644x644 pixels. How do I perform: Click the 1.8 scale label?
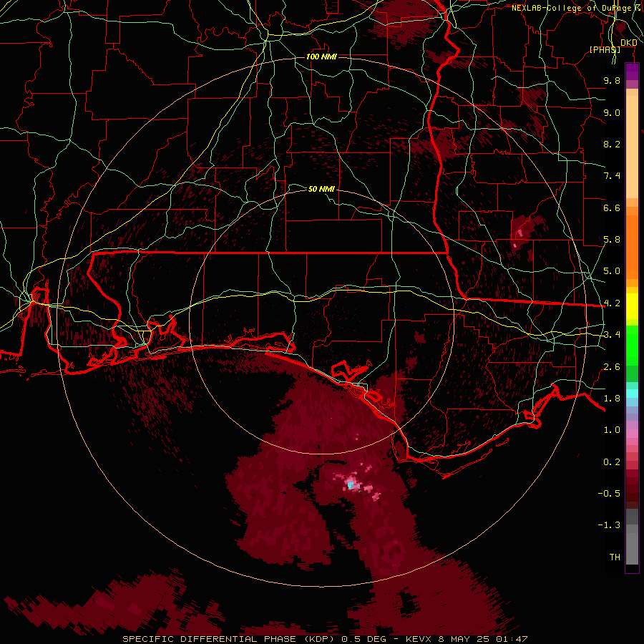pyautogui.click(x=612, y=399)
